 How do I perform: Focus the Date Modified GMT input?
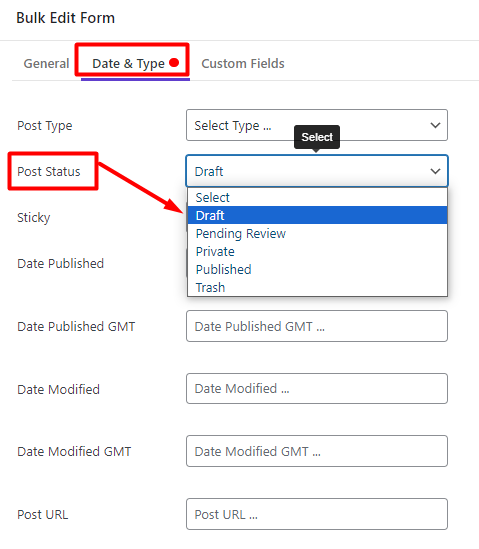(x=317, y=451)
